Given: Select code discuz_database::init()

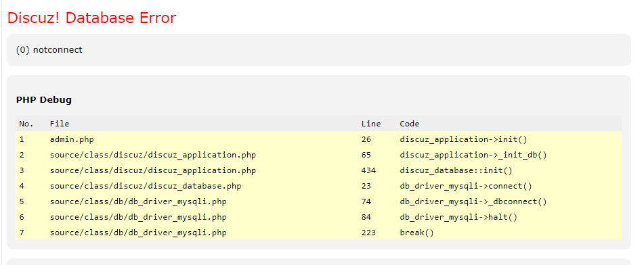Looking at the screenshot, I should pos(456,170).
